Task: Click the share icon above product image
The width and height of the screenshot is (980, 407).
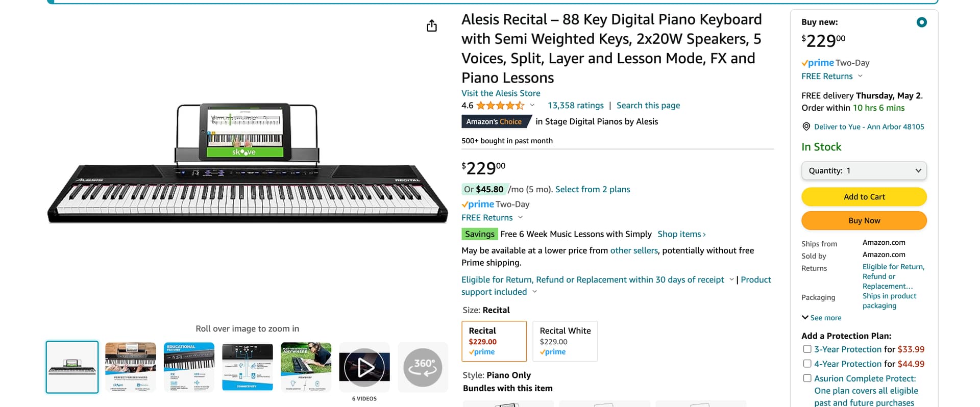Action: click(432, 26)
